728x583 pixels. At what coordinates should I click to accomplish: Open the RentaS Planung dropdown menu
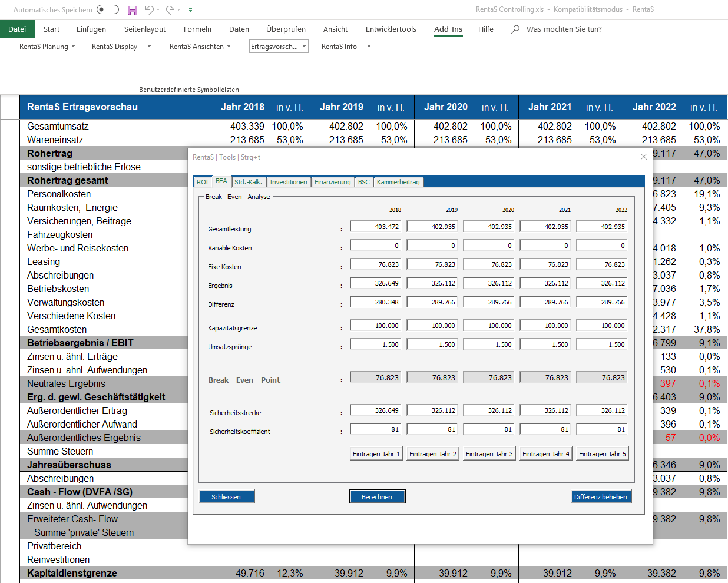tap(47, 47)
